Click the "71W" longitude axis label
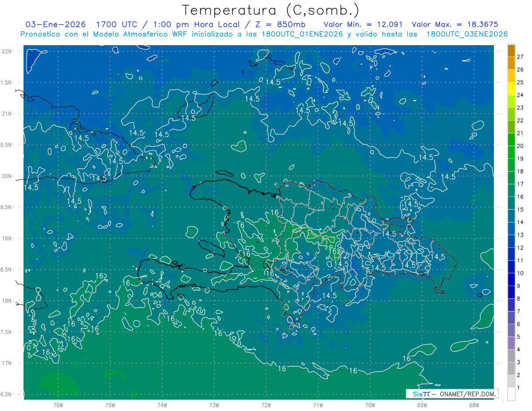 tap(318, 405)
